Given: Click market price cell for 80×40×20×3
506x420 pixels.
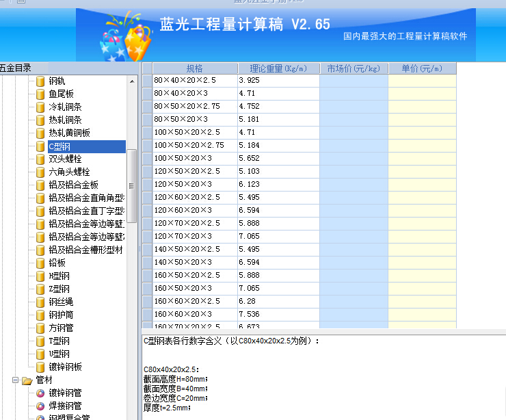Looking at the screenshot, I should 354,94.
